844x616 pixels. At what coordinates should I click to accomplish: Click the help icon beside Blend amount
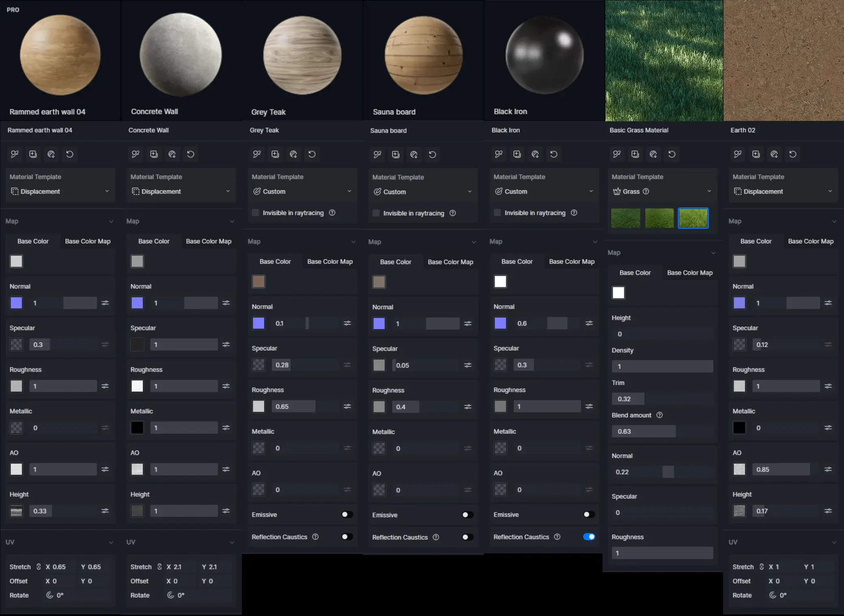(x=660, y=415)
